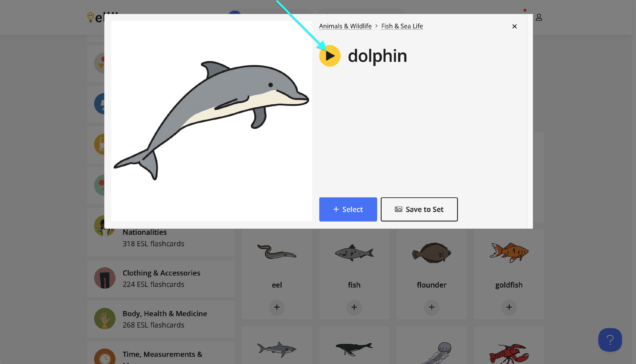Screen dimensions: 636x364
Task: Click the goldfish flashcard image
Action: click(509, 252)
